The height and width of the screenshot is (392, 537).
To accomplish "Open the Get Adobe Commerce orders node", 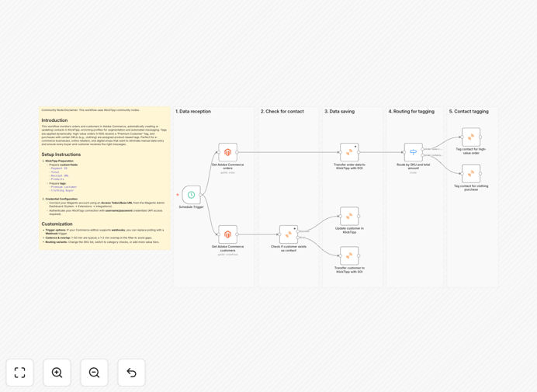I will tap(227, 152).
